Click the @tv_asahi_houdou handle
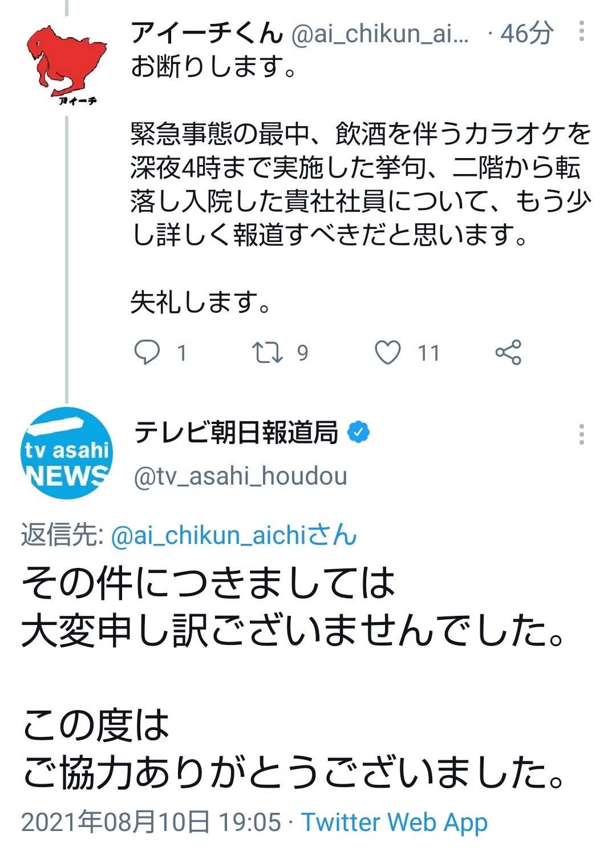Screen dimensions: 616x855 240,476
